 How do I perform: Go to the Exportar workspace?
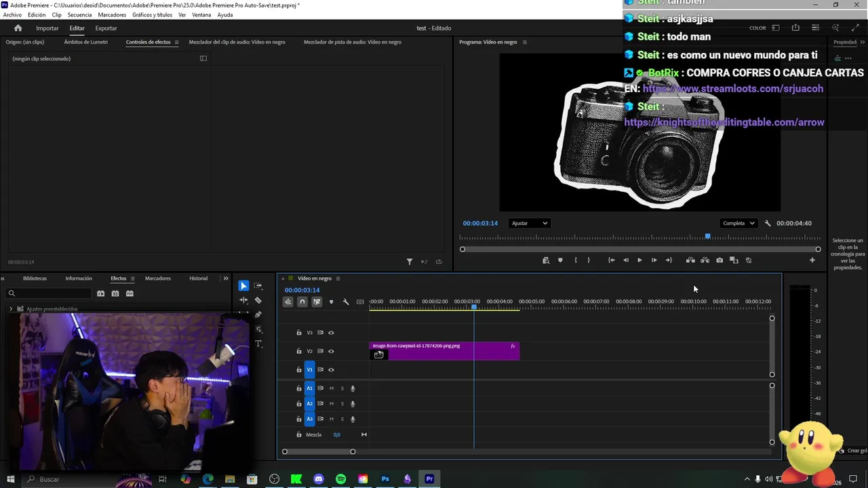pos(106,28)
